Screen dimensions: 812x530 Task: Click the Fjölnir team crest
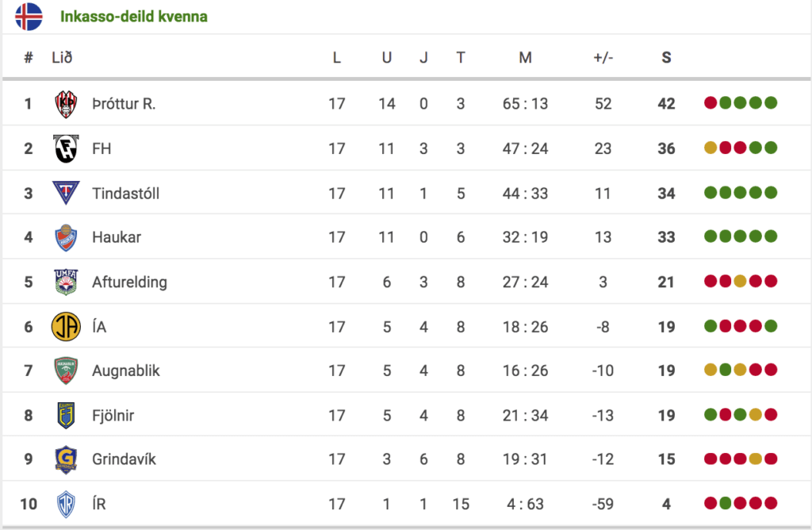[66, 415]
